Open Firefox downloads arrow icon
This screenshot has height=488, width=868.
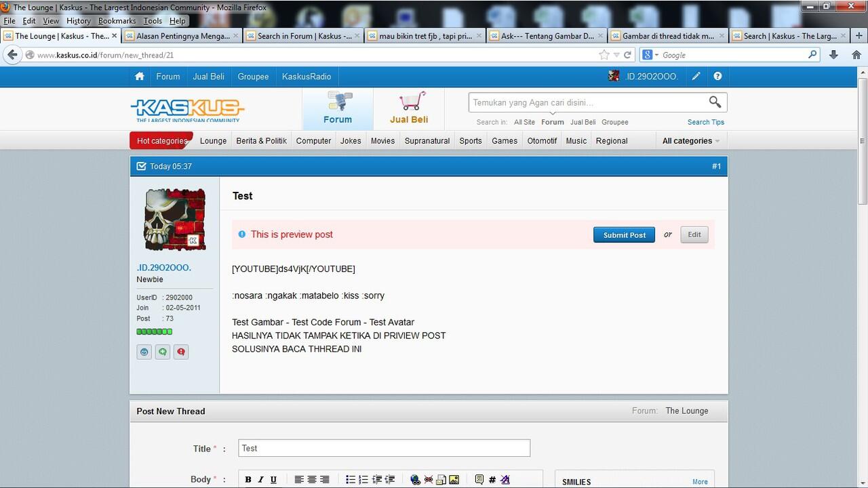coord(833,55)
